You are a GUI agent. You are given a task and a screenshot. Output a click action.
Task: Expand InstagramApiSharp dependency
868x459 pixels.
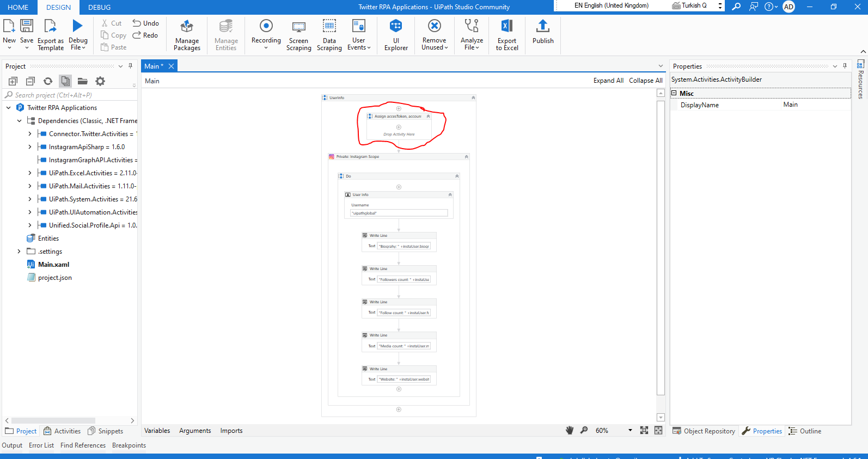(x=30, y=147)
